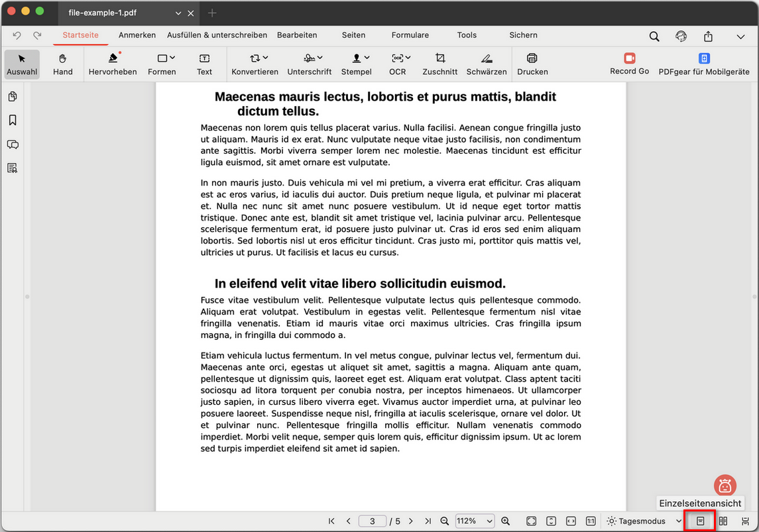The image size is (759, 532).
Task: Click the Schwärzen redaction tool
Action: [x=487, y=64]
